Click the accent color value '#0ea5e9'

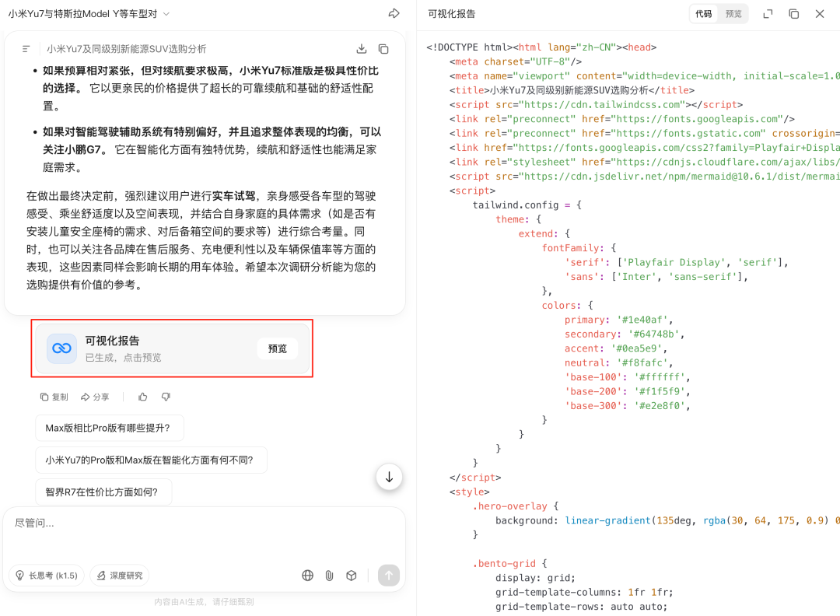click(x=636, y=348)
